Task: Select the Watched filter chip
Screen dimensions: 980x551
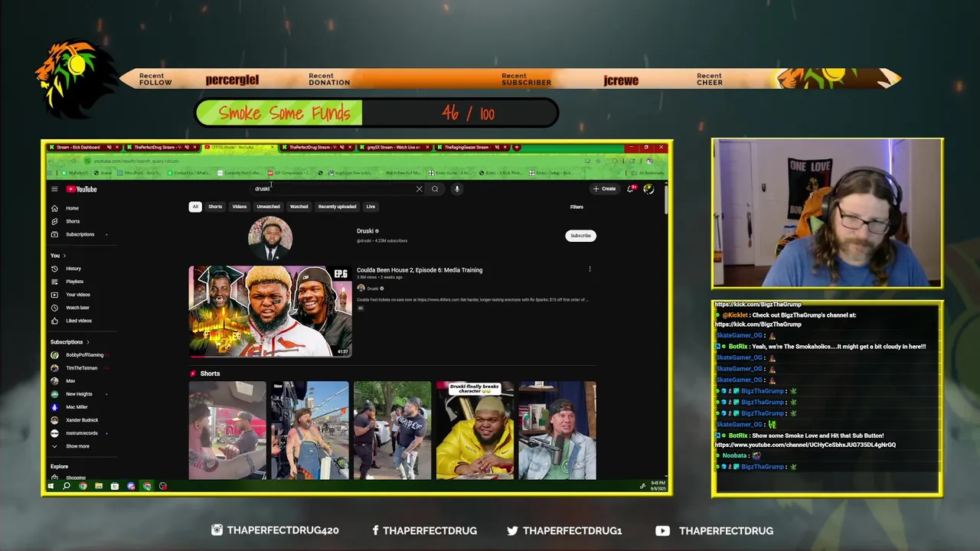Action: (x=299, y=207)
